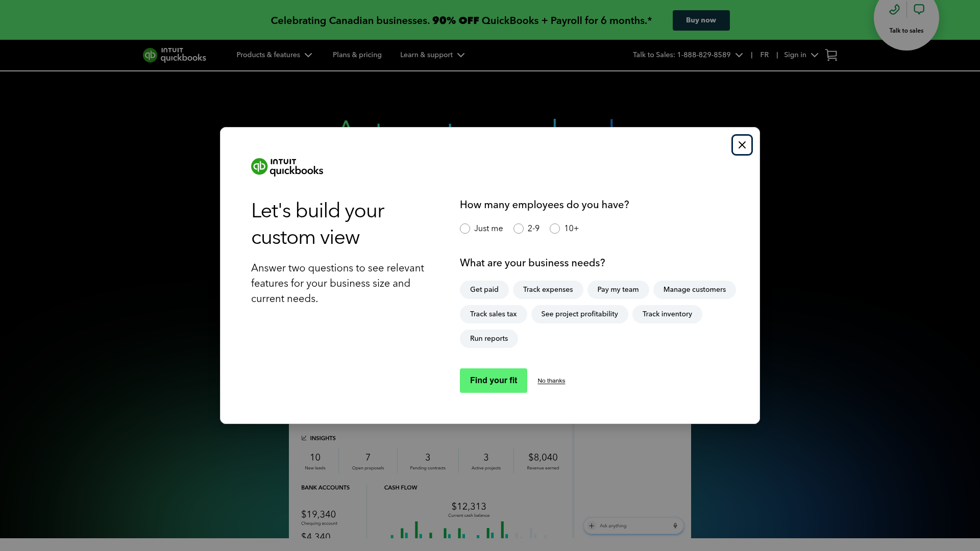
Task: Select the Just me radio button
Action: (x=465, y=229)
